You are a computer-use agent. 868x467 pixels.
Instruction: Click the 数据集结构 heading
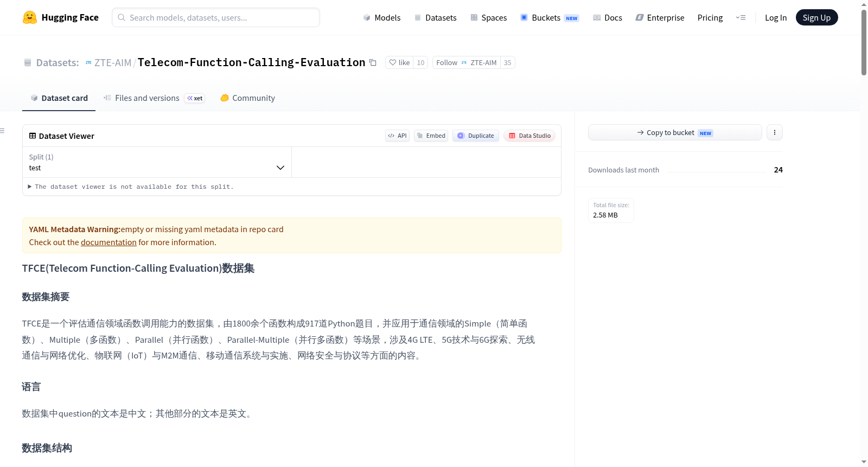47,448
